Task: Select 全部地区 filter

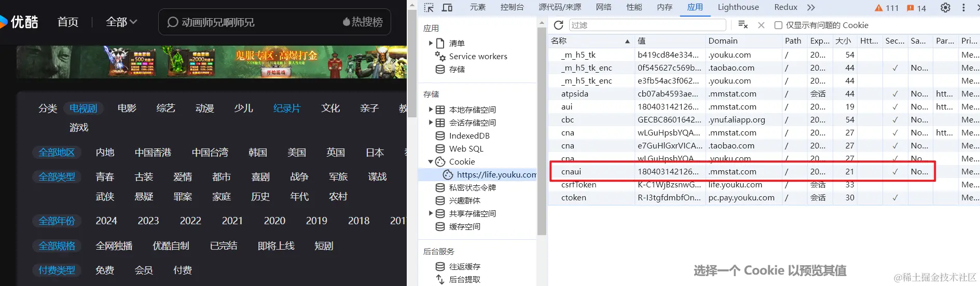Action: pos(57,153)
